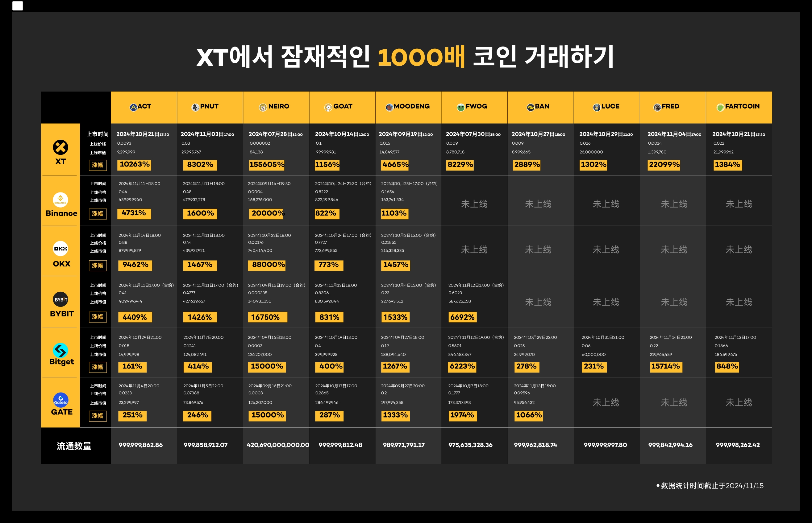This screenshot has width=812, height=523.
Task: Click the ACT coin icon
Action: pos(133,107)
